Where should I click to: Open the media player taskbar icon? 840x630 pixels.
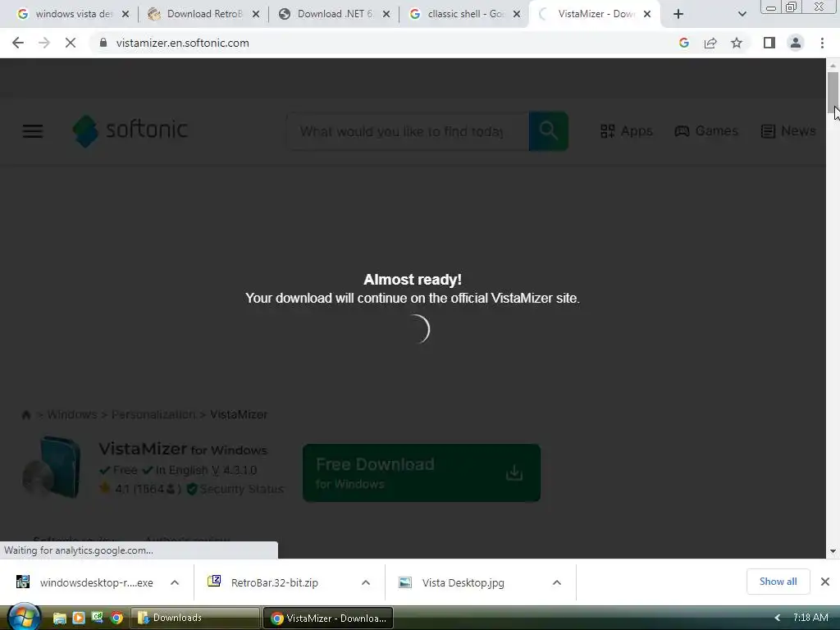[79, 619]
